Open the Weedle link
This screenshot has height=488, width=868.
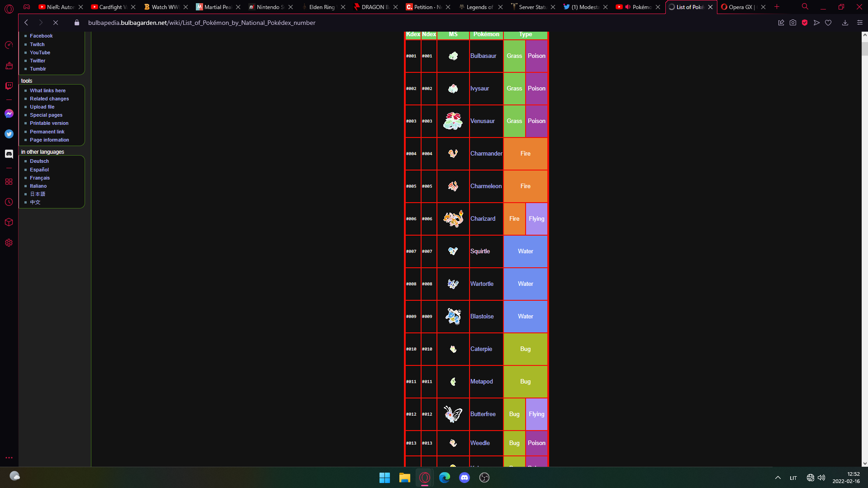(x=480, y=443)
